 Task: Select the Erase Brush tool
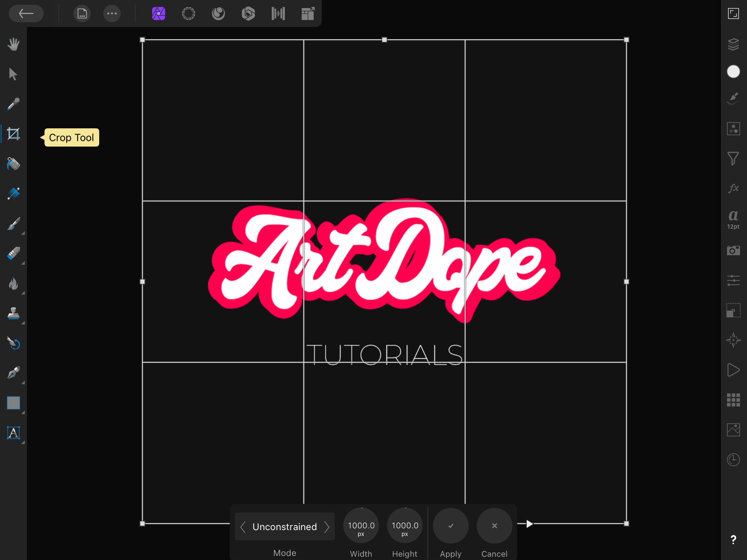coord(13,254)
